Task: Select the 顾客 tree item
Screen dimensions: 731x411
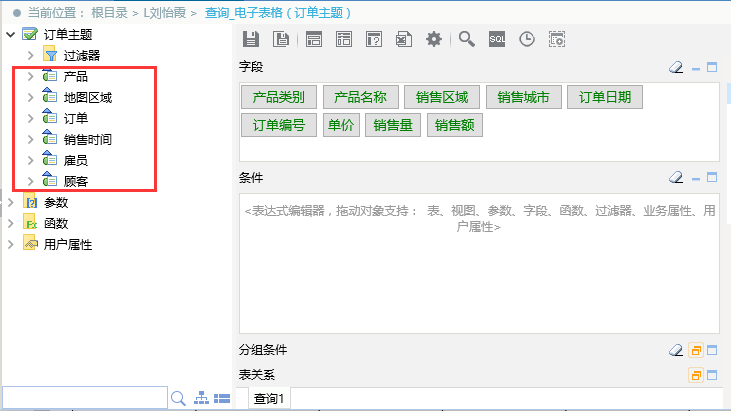Action: pyautogui.click(x=76, y=181)
